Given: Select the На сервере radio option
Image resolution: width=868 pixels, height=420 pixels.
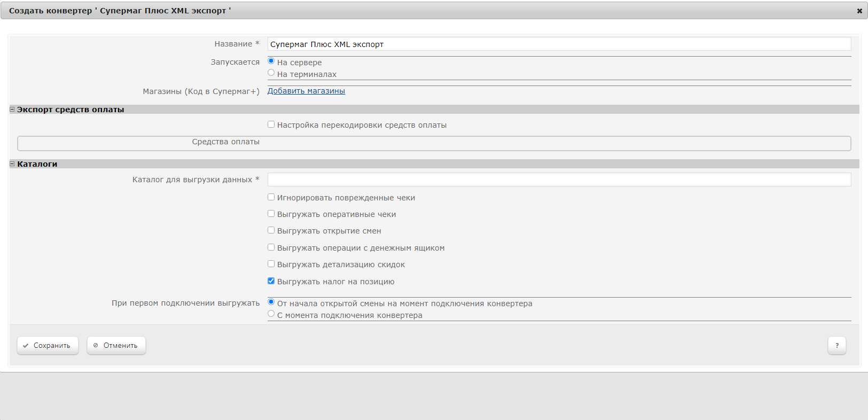Looking at the screenshot, I should coord(271,61).
